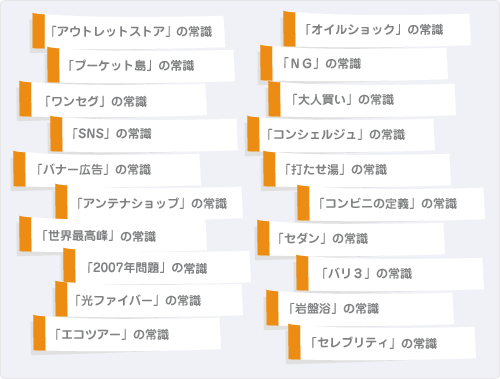Open the 「アウトレットストア」の常識 link

coord(128,32)
